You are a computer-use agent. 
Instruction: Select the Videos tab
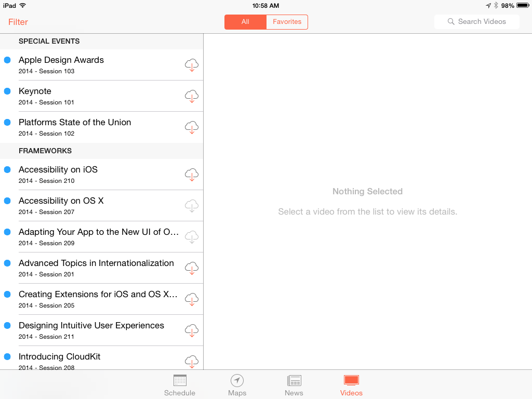point(351,385)
